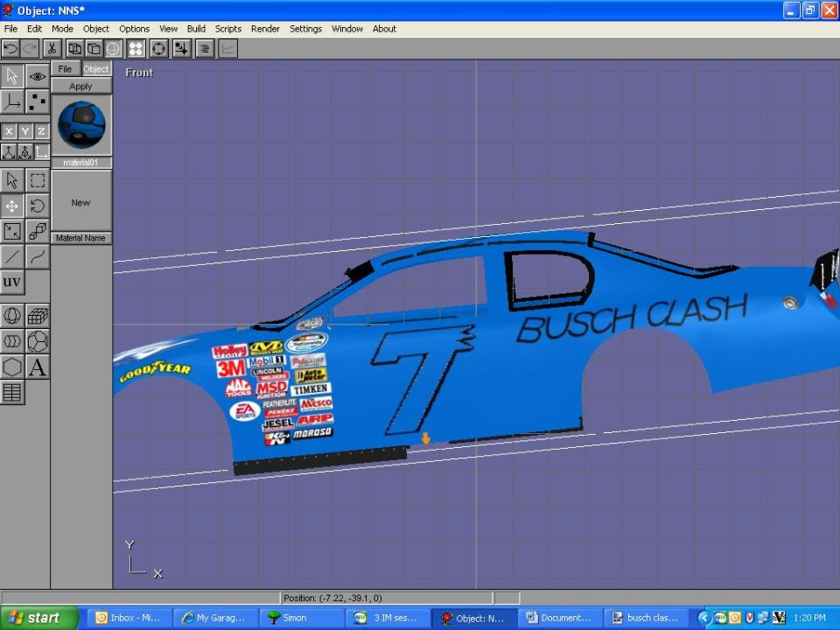The image size is (840, 630).
Task: Toggle the X axis lock
Action: [9, 131]
